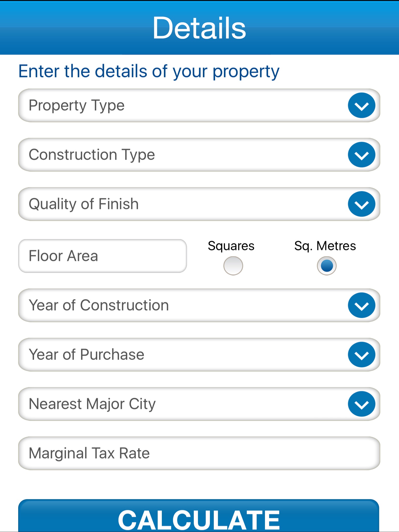Open the Year of Construction dropdown
This screenshot has height=532, width=399.
click(182, 305)
